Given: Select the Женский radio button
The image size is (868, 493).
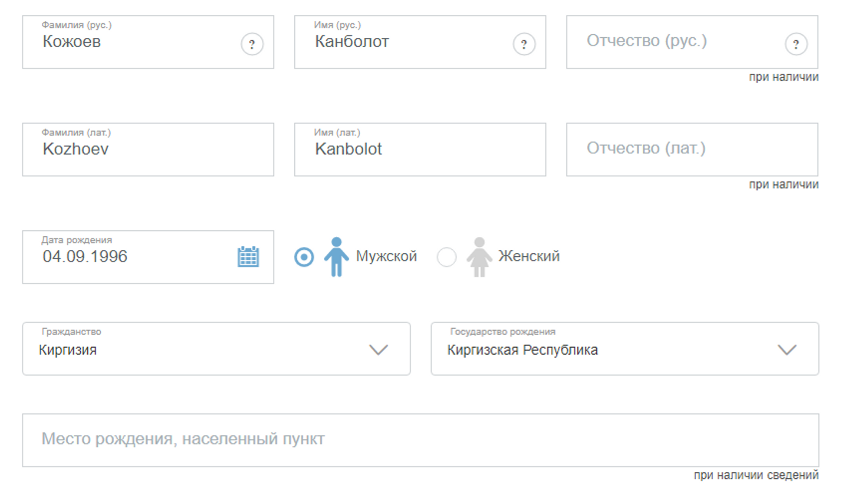Looking at the screenshot, I should pos(446,257).
